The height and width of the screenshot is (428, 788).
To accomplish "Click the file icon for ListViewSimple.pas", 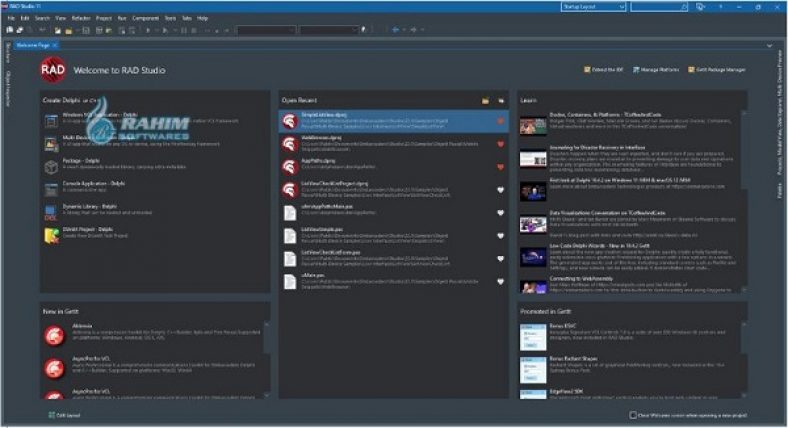I will click(x=289, y=236).
